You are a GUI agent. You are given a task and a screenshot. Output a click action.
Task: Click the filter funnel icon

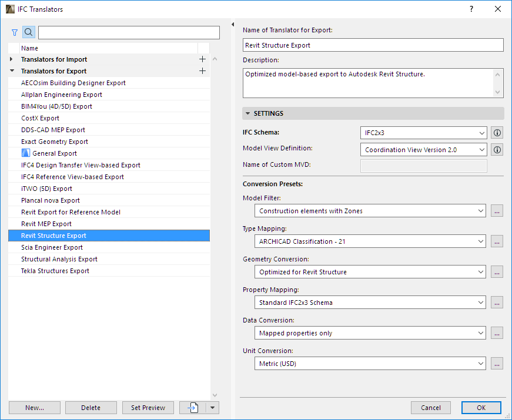point(15,32)
